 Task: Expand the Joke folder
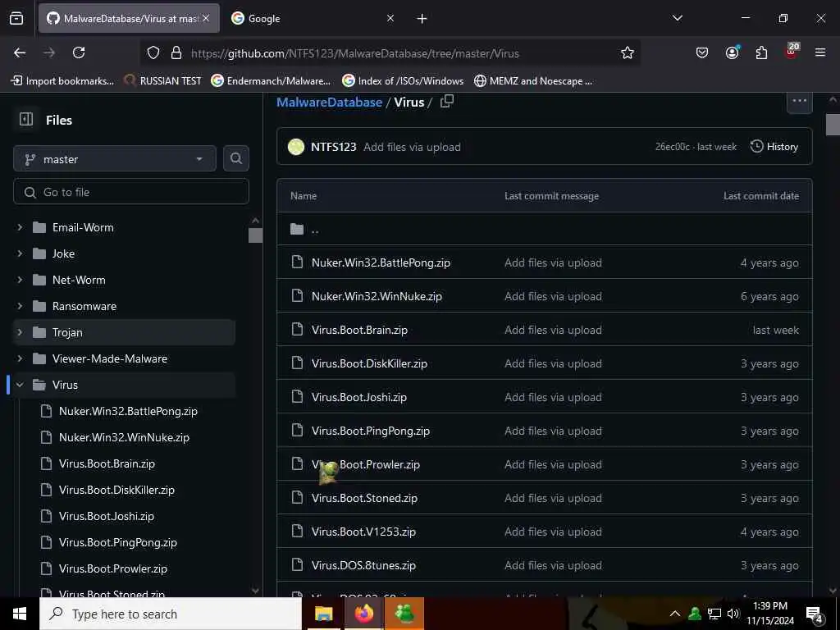(x=20, y=253)
